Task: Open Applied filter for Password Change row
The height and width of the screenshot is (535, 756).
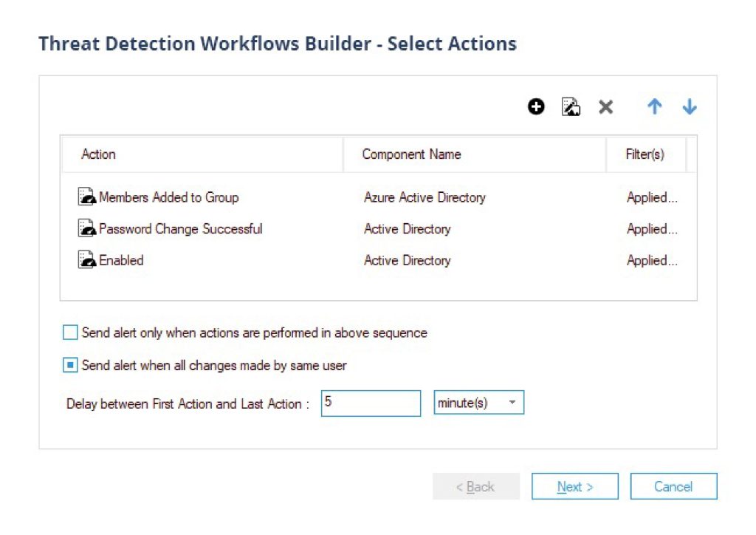Action: coord(652,228)
